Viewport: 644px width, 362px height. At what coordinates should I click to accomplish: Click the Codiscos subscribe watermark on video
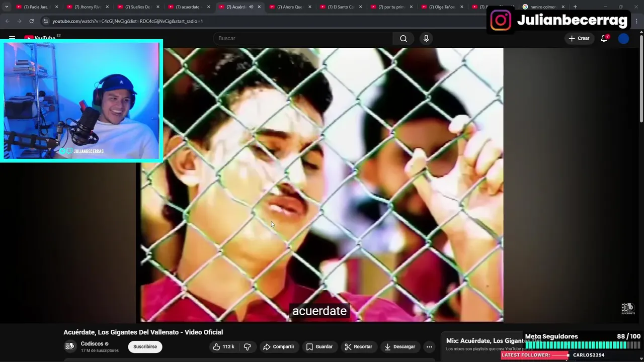pos(627,308)
